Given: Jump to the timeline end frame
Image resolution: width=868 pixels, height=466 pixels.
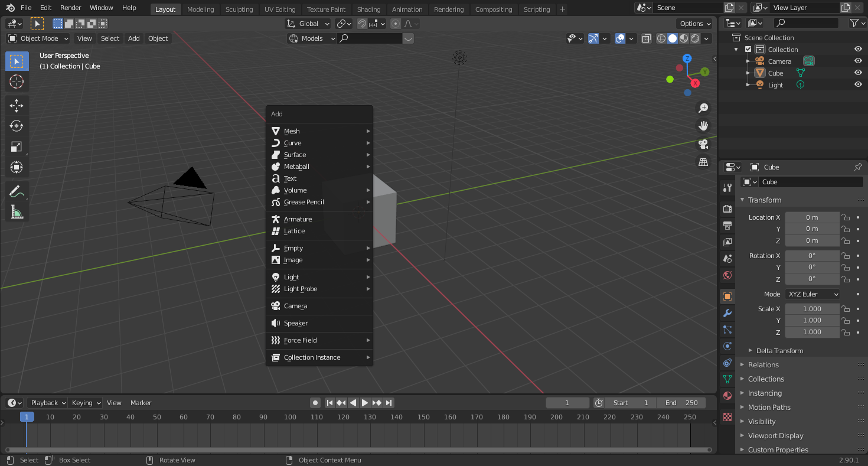Looking at the screenshot, I should click(x=389, y=403).
